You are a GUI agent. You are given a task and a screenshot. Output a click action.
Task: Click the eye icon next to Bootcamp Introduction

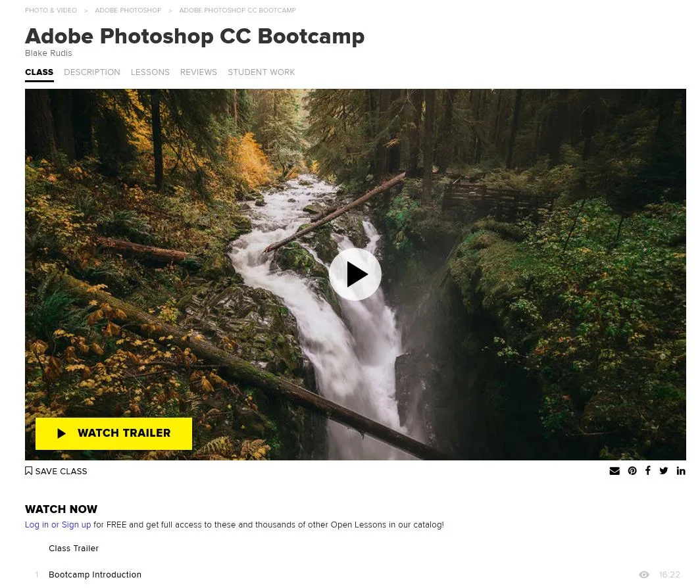[x=643, y=575]
